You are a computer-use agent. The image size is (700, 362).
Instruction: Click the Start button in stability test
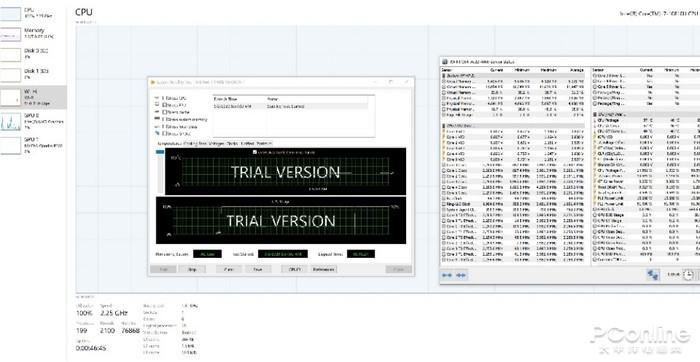tap(163, 269)
